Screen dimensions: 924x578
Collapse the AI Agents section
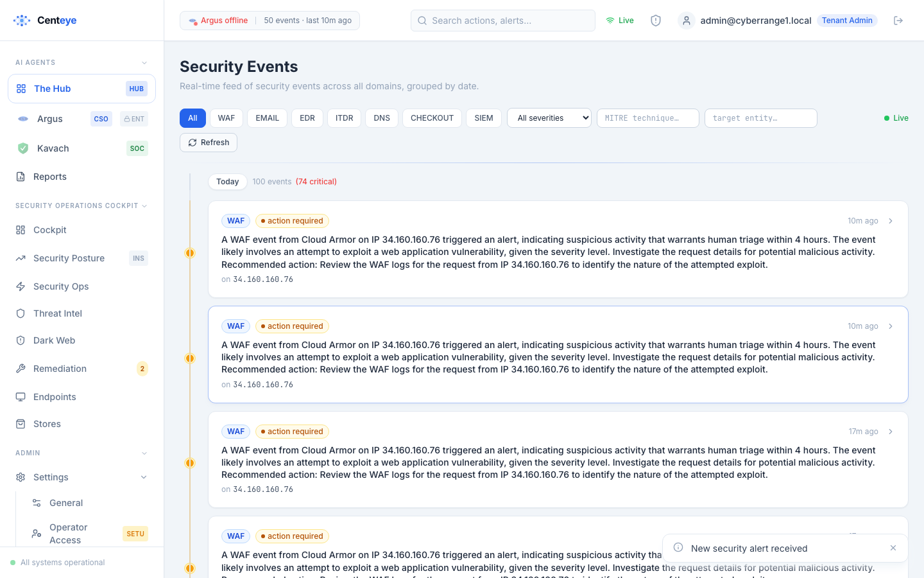(144, 63)
